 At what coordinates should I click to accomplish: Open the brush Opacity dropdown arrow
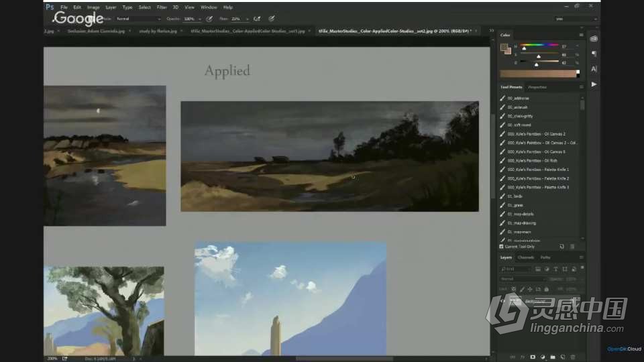point(200,19)
